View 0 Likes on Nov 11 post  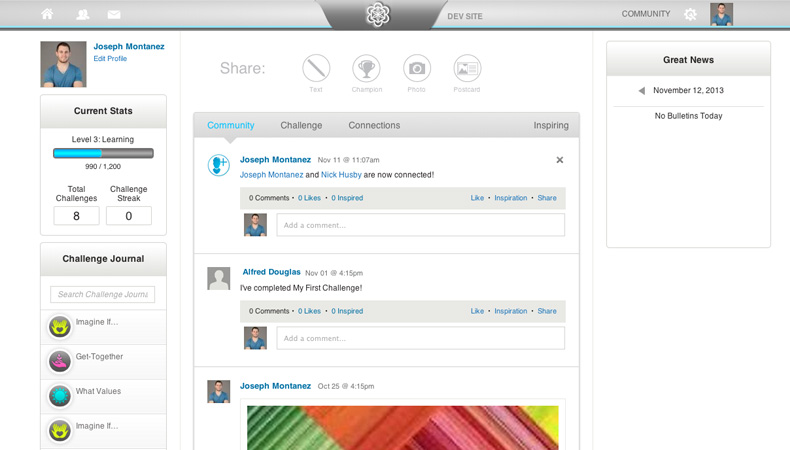(309, 198)
